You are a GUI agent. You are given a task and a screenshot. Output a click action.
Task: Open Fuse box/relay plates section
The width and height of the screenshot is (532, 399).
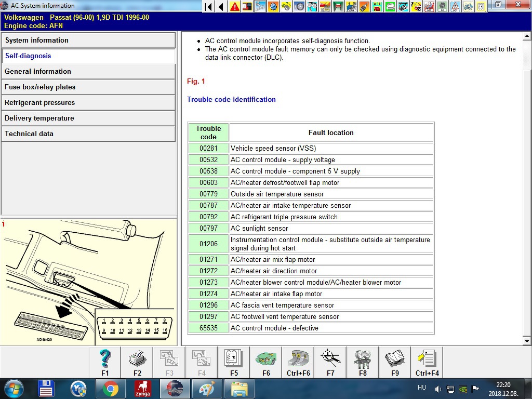[x=88, y=87]
